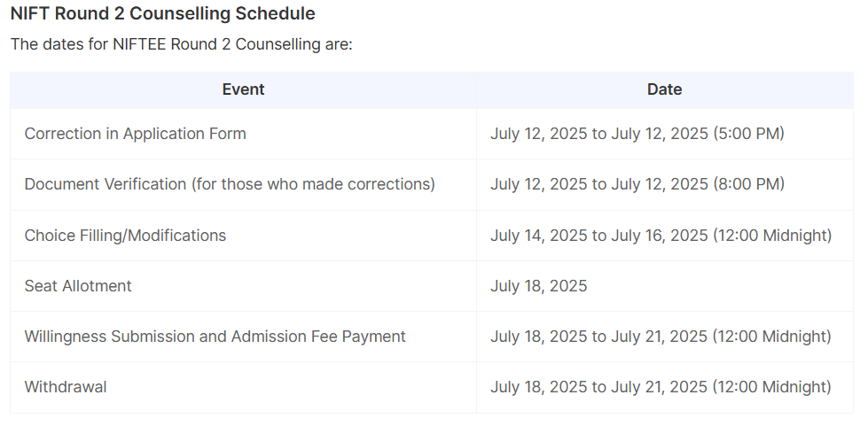
Task: Select the date ending with 5:00 PM
Action: tap(664, 134)
